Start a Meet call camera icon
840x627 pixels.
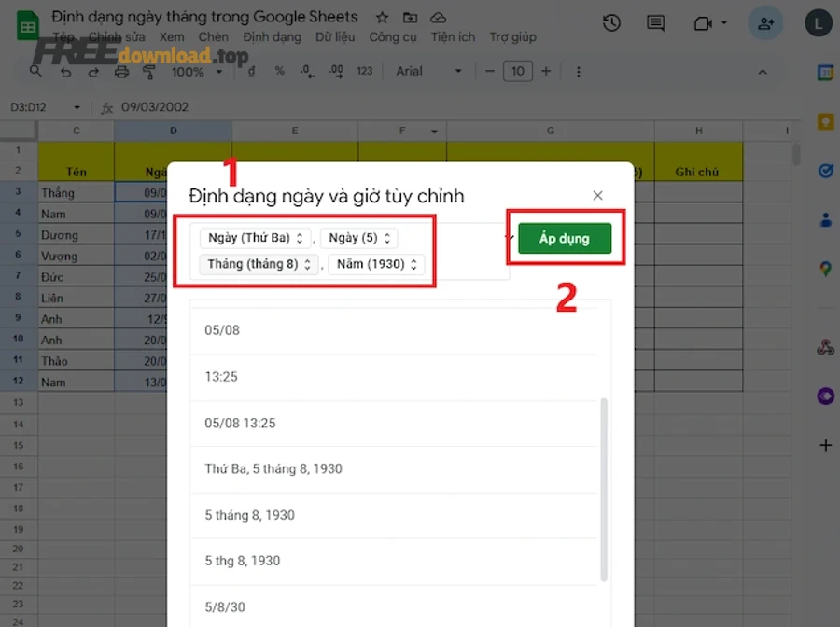pyautogui.click(x=703, y=23)
